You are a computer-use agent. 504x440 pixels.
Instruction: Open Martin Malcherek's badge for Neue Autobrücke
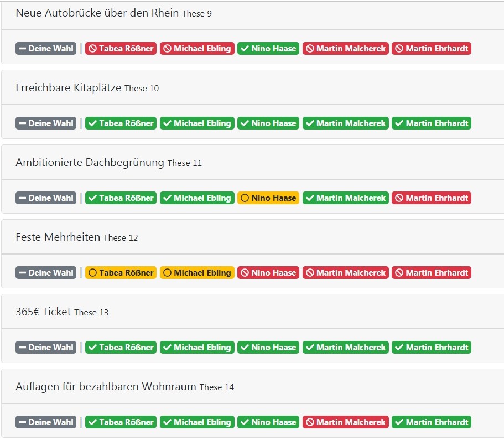pyautogui.click(x=346, y=49)
